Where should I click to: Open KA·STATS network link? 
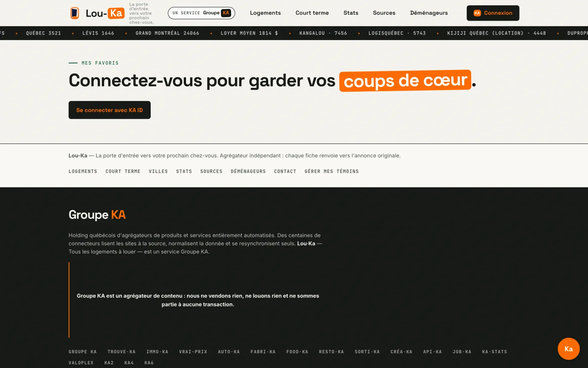pos(495,352)
